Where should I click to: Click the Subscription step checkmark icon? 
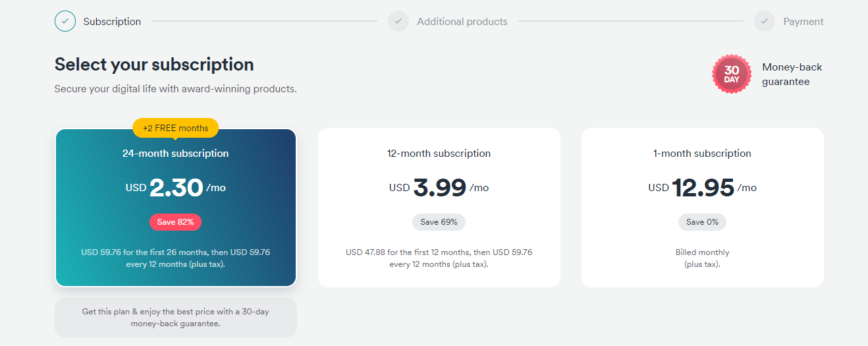[x=65, y=21]
